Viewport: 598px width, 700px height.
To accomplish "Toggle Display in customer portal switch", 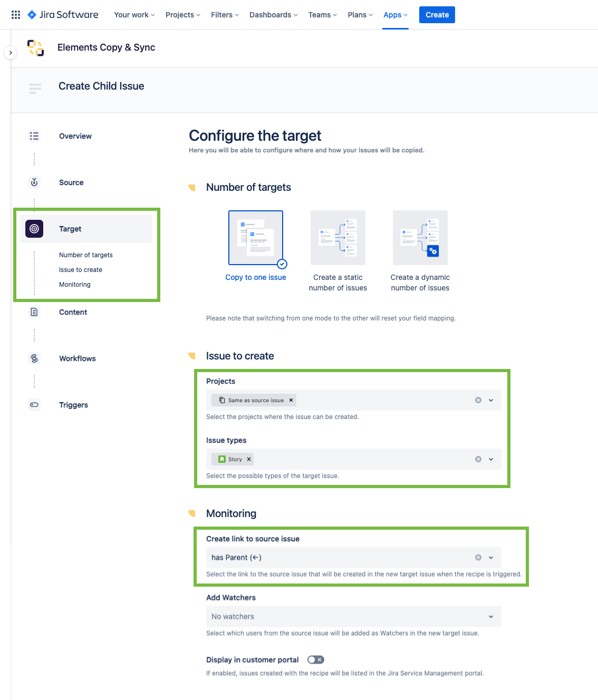I will pyautogui.click(x=316, y=660).
